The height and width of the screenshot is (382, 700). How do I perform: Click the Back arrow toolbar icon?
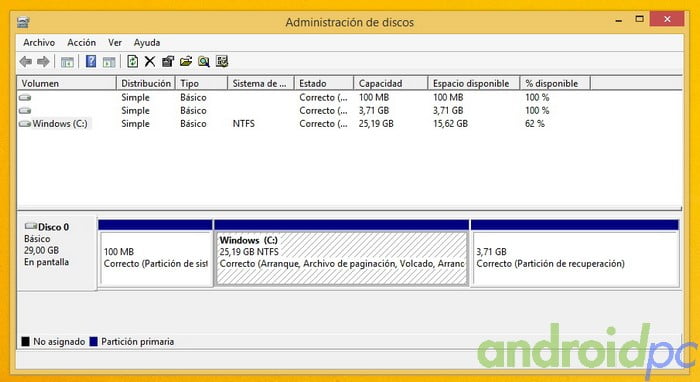(x=26, y=62)
